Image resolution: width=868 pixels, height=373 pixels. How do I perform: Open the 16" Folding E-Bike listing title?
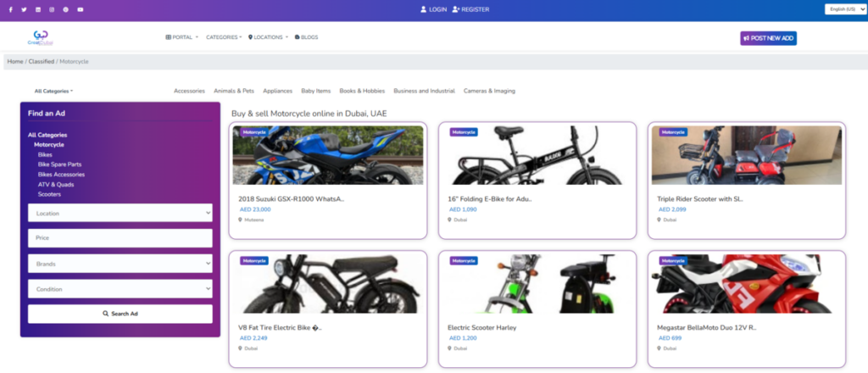pyautogui.click(x=490, y=198)
